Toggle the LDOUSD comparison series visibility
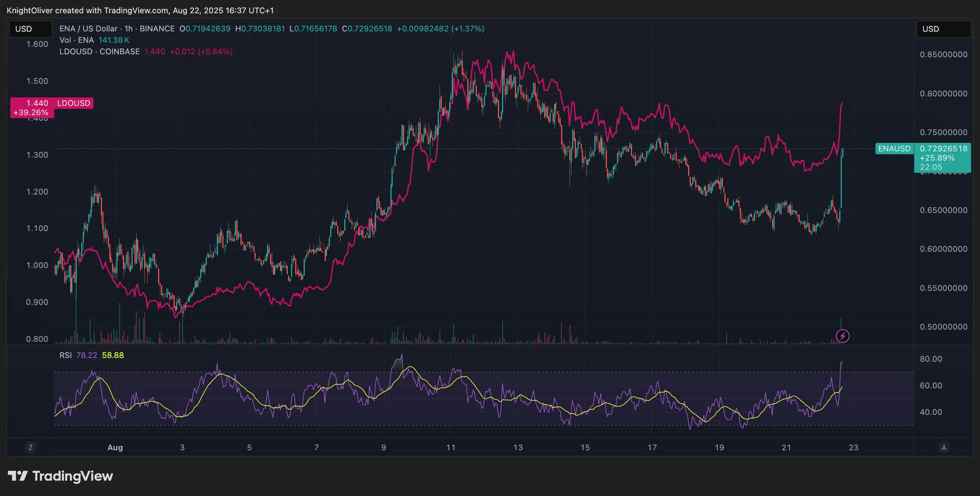980x496 pixels. pyautogui.click(x=100, y=51)
